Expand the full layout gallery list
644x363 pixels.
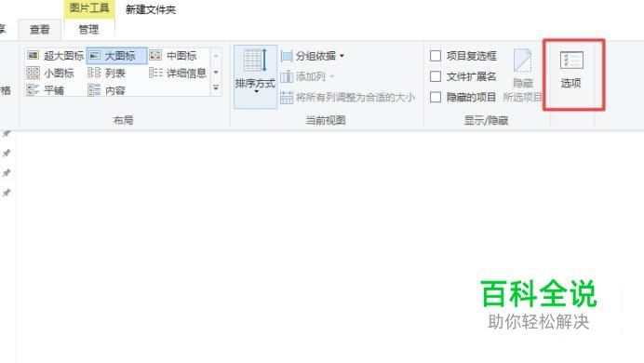pyautogui.click(x=216, y=87)
